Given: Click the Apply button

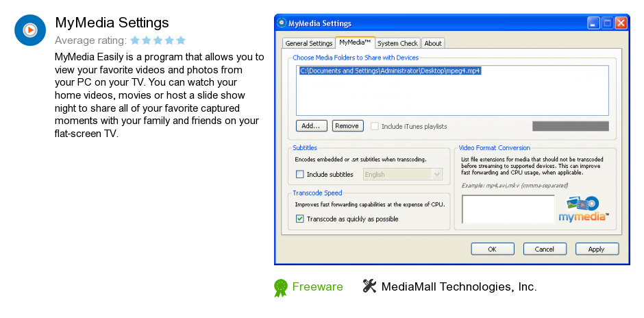Looking at the screenshot, I should [597, 249].
